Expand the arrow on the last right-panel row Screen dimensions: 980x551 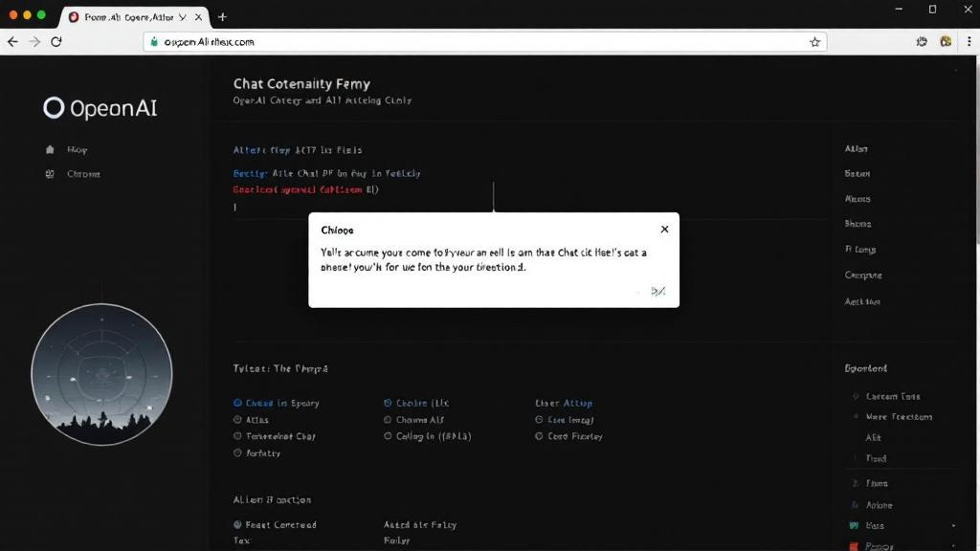point(954,546)
